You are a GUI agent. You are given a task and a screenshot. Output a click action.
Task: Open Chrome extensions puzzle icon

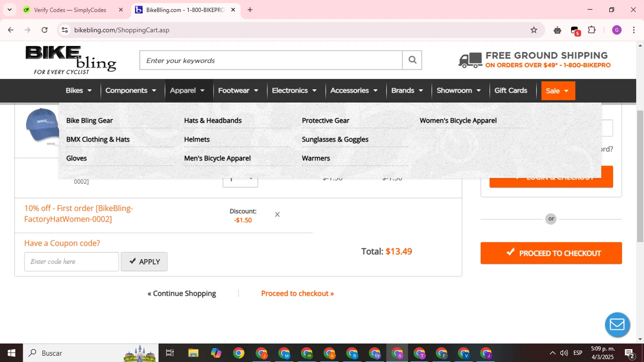click(592, 30)
